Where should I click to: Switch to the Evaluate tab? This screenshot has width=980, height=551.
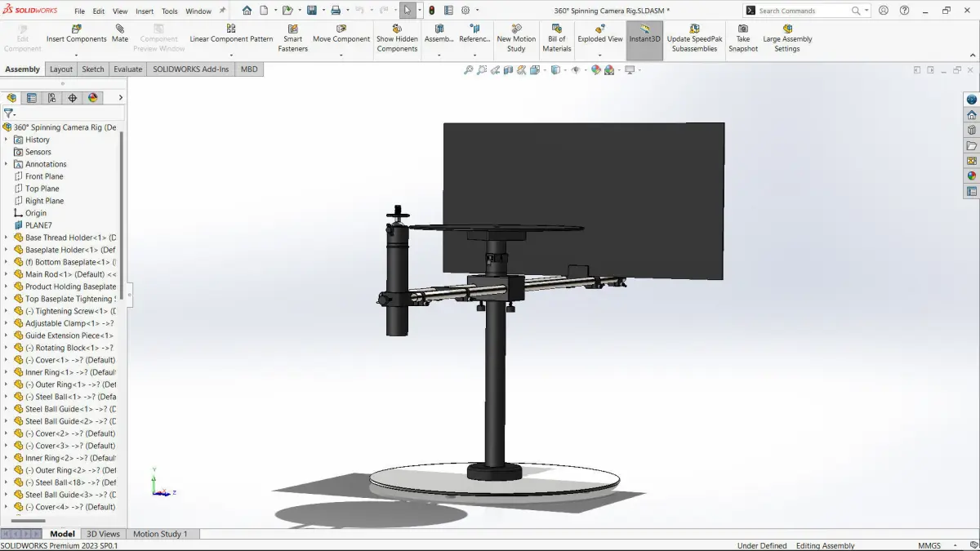coord(127,69)
